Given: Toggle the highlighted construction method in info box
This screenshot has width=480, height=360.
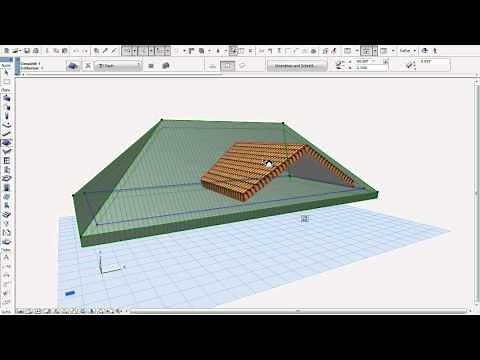Looking at the screenshot, I should point(227,66).
